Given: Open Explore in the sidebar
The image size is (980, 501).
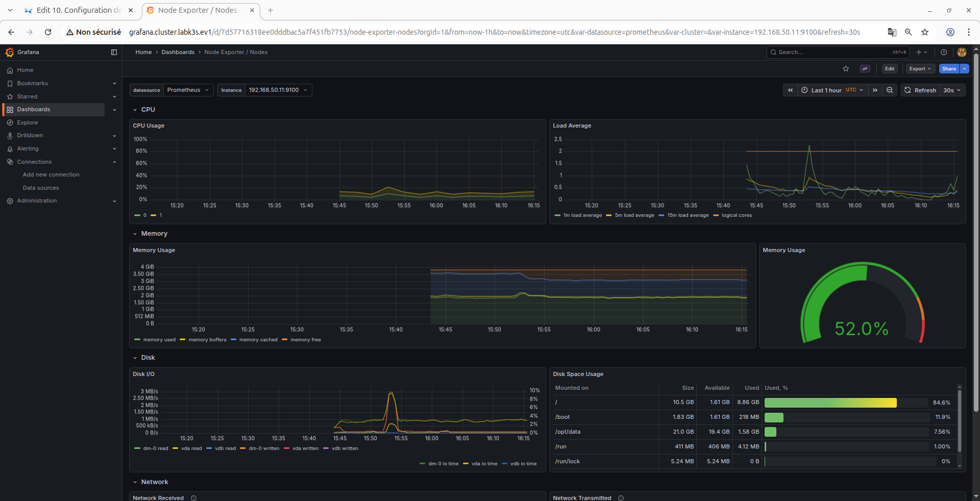Looking at the screenshot, I should pyautogui.click(x=28, y=122).
